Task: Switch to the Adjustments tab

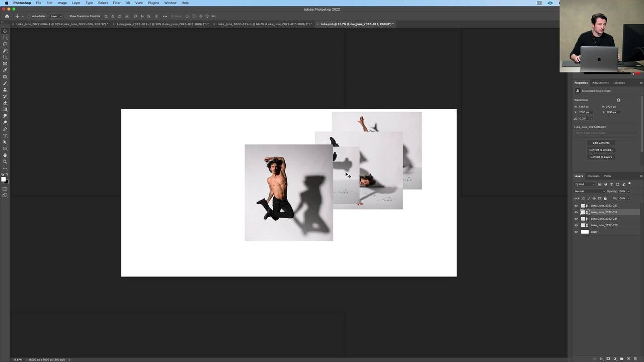Action: point(600,82)
